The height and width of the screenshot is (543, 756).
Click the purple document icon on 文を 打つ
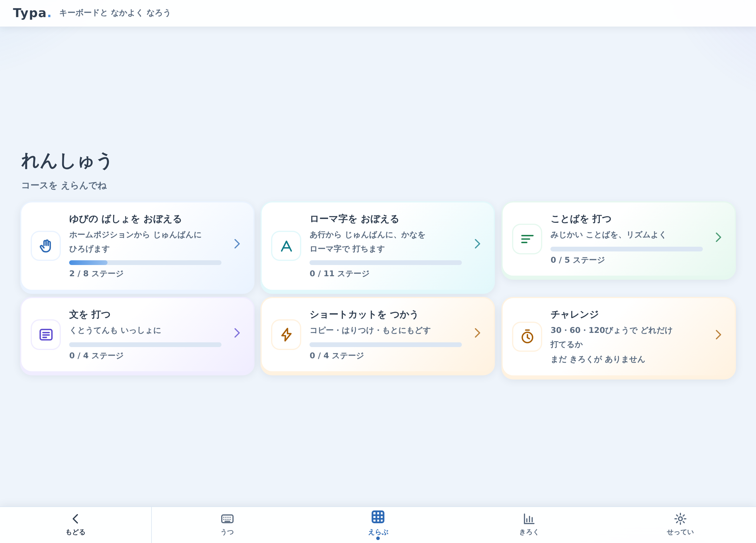click(x=46, y=334)
